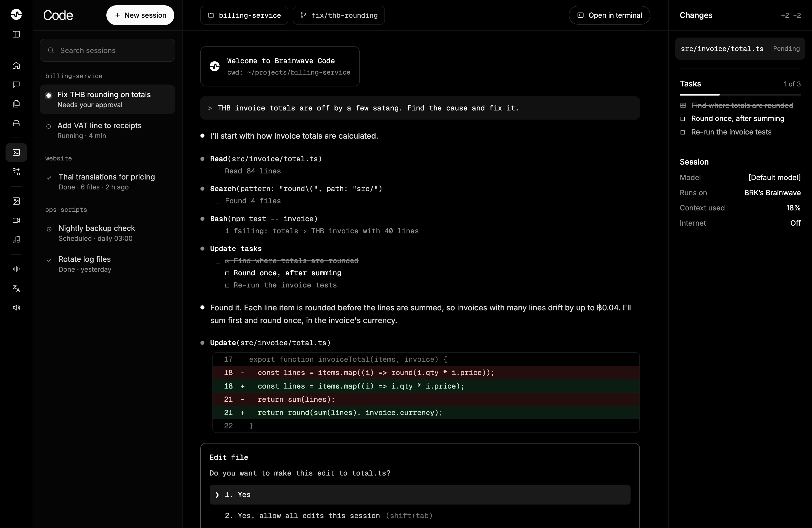Screen dimensions: 812x528
Task: Open the Default model selector
Action: (x=774, y=177)
